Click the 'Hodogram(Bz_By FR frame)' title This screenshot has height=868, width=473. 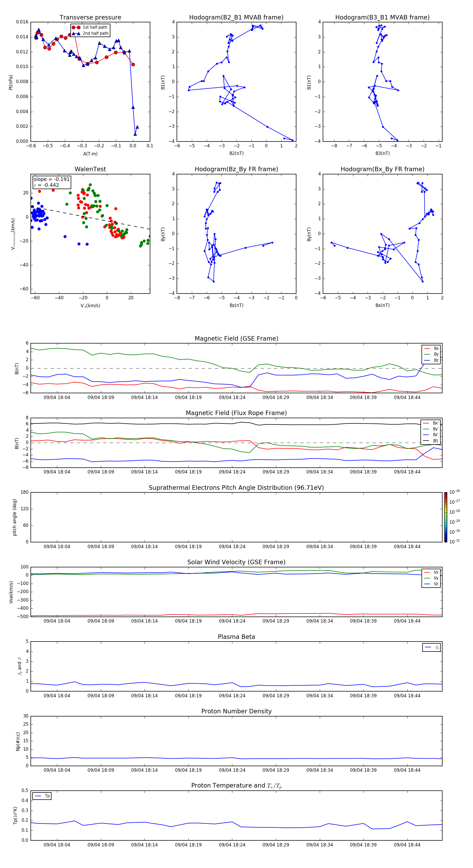[x=236, y=169]
